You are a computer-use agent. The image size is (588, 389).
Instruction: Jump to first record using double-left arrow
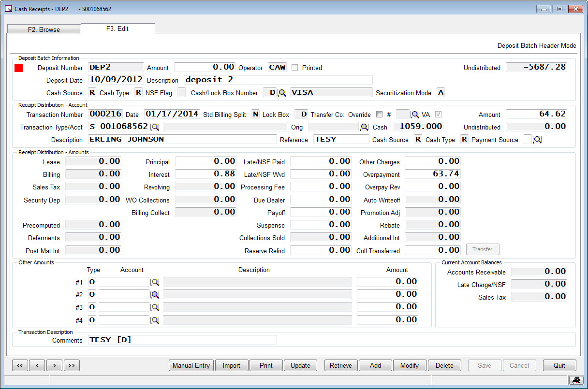pos(20,365)
